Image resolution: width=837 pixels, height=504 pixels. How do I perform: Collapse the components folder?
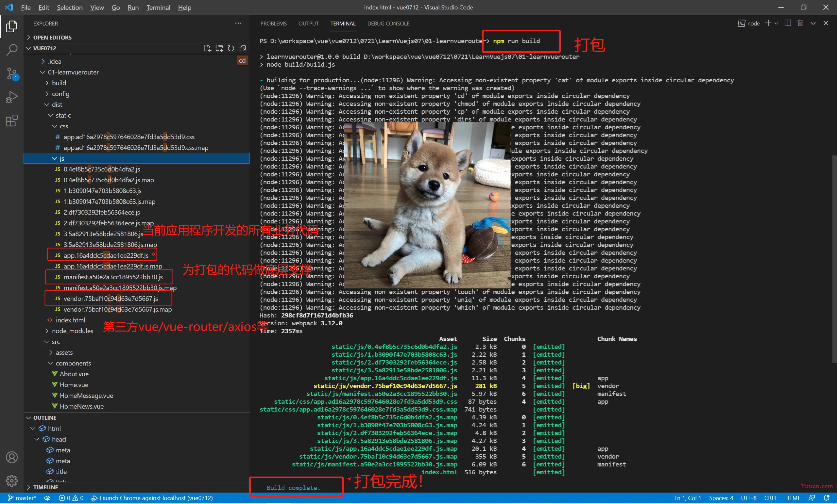pos(137,363)
